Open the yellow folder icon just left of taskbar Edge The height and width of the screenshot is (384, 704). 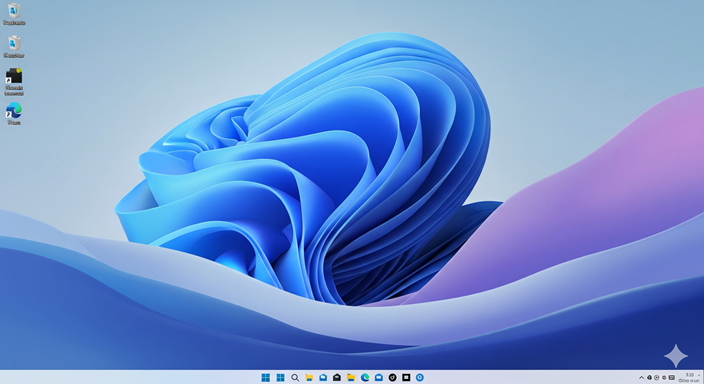click(351, 377)
